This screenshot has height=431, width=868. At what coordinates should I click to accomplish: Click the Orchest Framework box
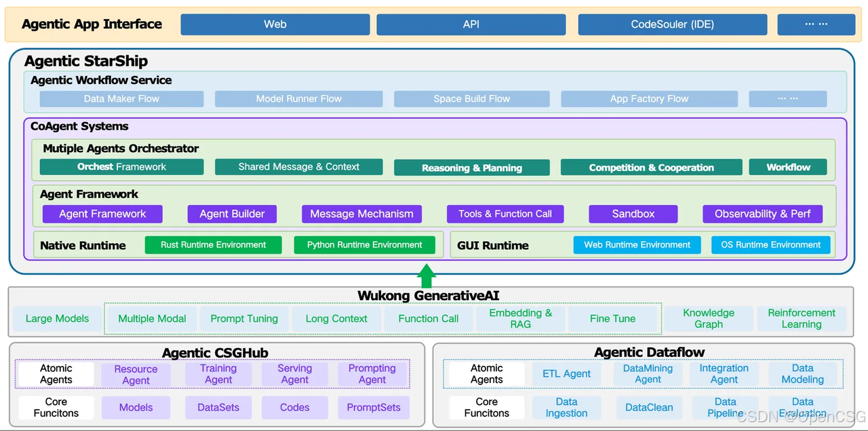(121, 167)
